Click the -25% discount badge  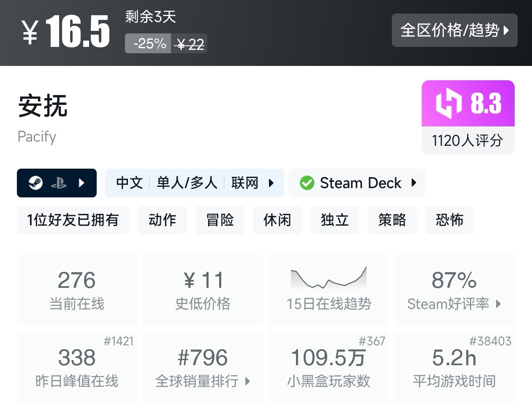click(147, 43)
